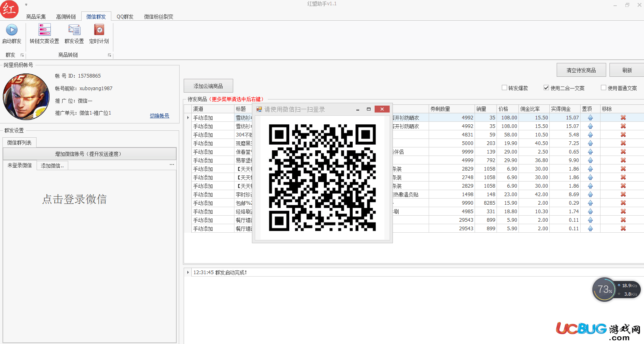
Task: Remove the row priced 29.90
Action: pos(623,160)
